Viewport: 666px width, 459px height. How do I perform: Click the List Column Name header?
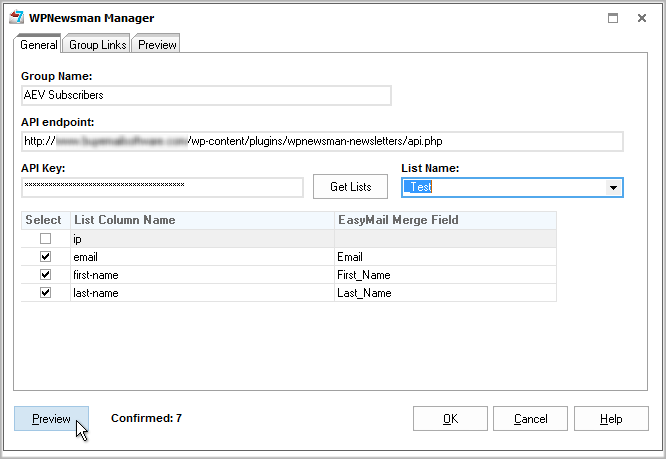(x=202, y=220)
